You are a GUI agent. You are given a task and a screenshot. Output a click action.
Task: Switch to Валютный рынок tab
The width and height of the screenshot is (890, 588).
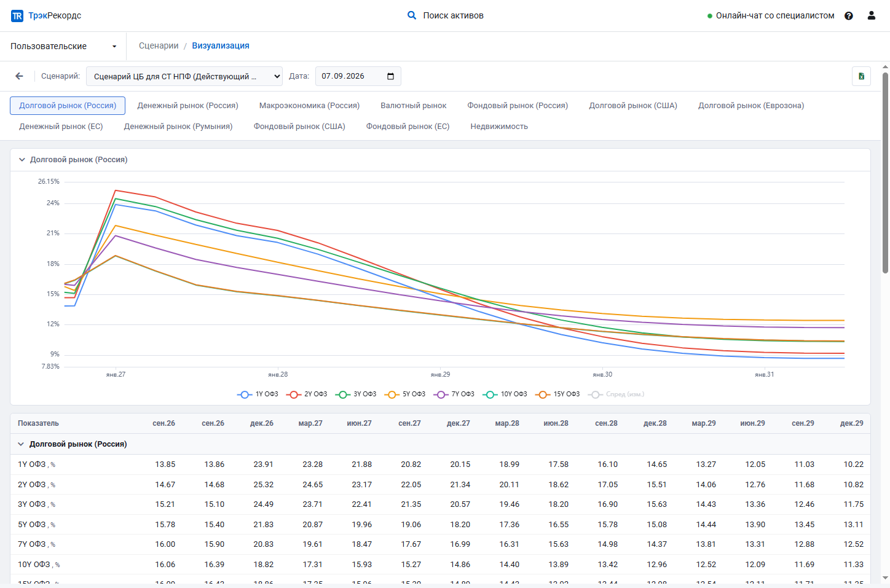point(414,106)
